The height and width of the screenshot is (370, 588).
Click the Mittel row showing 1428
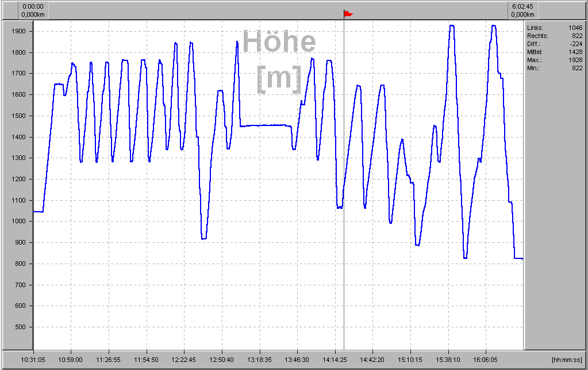(x=555, y=52)
